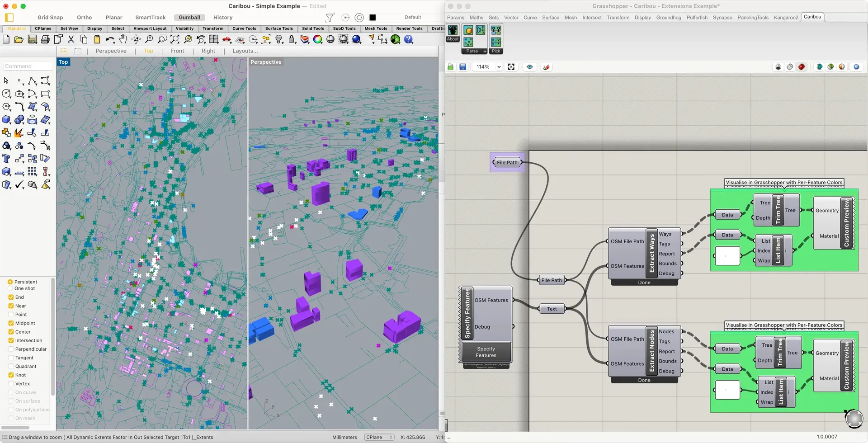Image resolution: width=868 pixels, height=443 pixels.
Task: Open the Grasshopper zoom percentage dropdown
Action: click(x=487, y=66)
